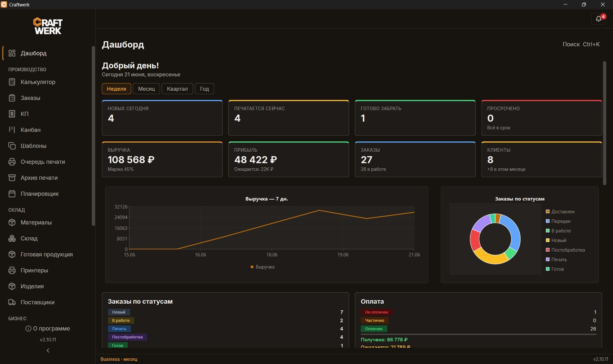Collapse the sidebar with the chevron arrow
This screenshot has width=613, height=364.
tap(48, 351)
